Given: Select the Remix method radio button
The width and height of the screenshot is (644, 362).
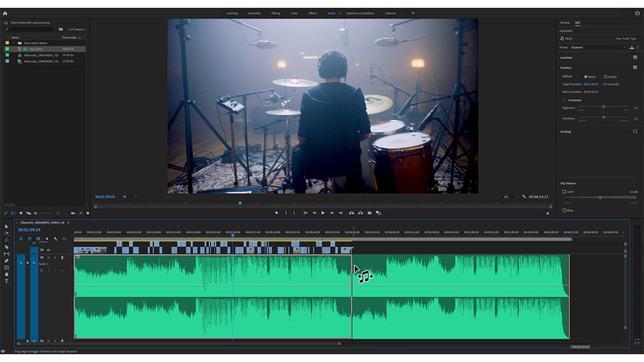Looking at the screenshot, I should (x=586, y=76).
